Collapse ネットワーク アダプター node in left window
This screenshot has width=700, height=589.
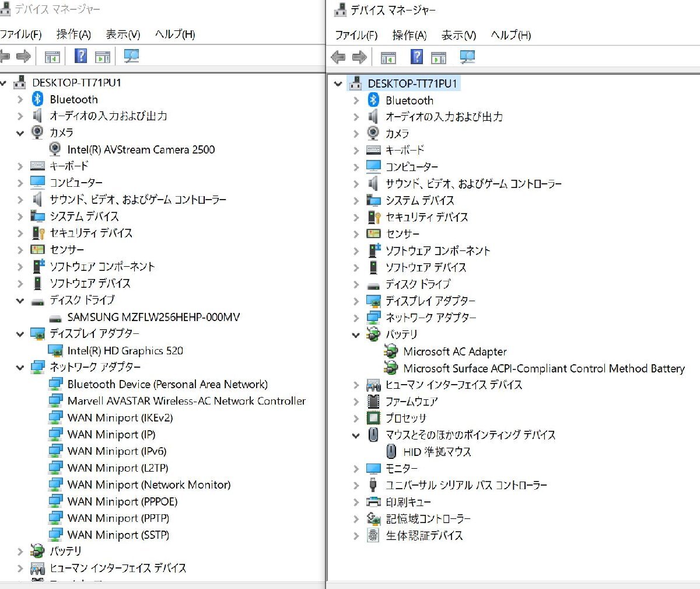(20, 368)
